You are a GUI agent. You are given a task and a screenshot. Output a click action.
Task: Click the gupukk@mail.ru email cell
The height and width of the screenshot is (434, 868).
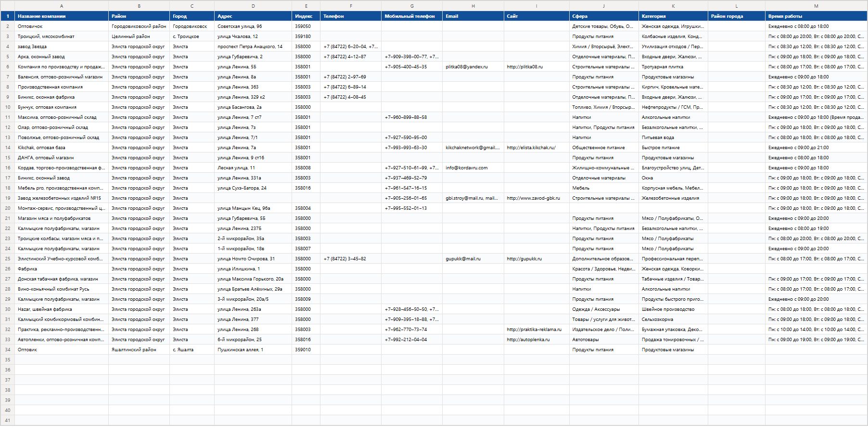point(473,259)
